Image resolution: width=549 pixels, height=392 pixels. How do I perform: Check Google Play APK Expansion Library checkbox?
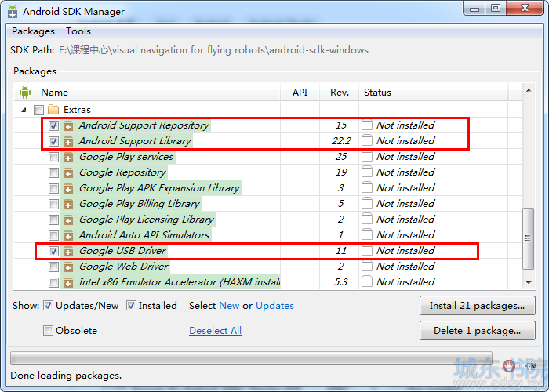click(x=53, y=188)
